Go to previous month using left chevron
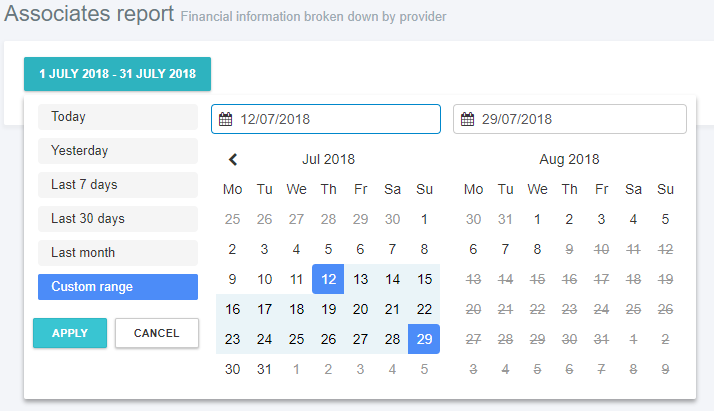 233,159
